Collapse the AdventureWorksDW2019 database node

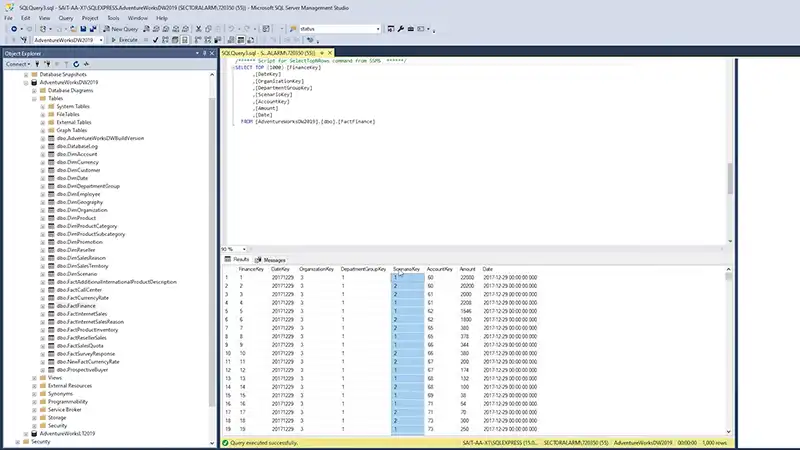tap(26, 82)
